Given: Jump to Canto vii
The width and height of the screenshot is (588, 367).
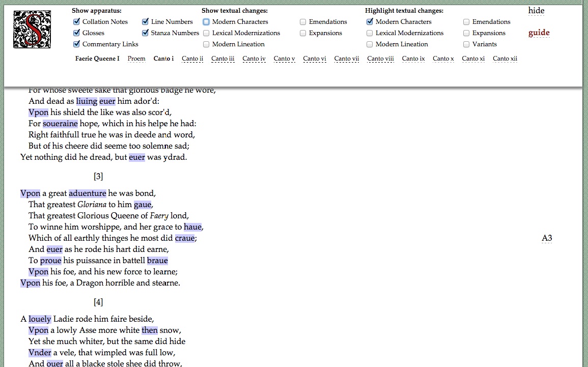Looking at the screenshot, I should 346,59.
